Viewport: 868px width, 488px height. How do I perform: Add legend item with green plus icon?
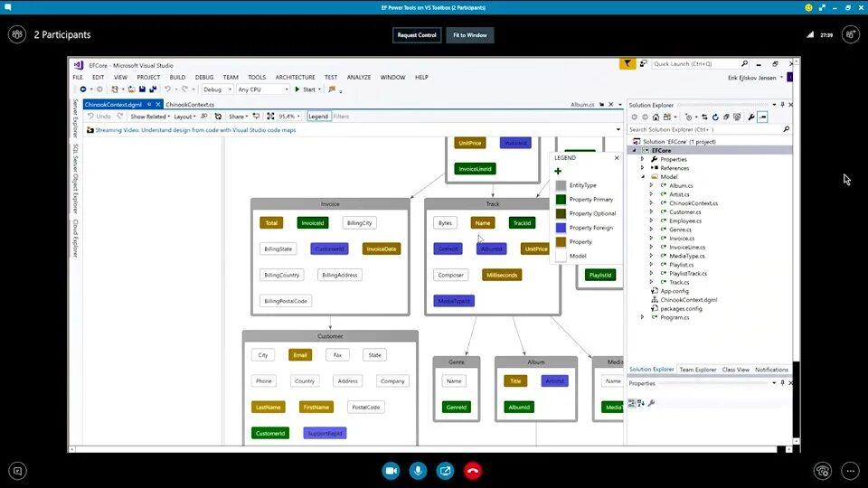pyautogui.click(x=558, y=171)
